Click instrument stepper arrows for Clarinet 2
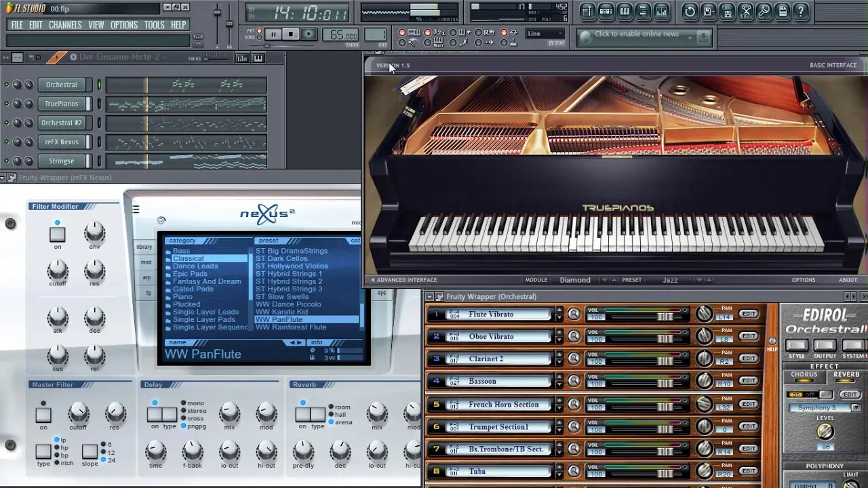Image resolution: width=868 pixels, height=488 pixels. pos(559,359)
